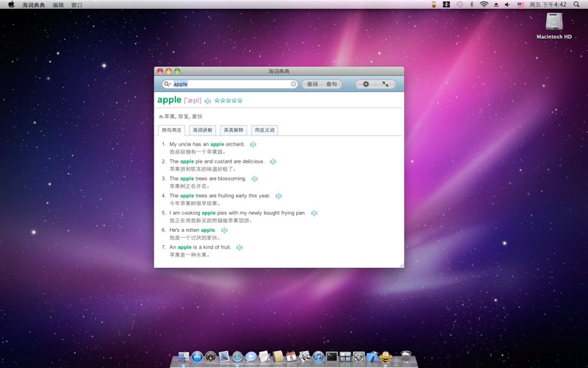The height and width of the screenshot is (368, 588).
Task: Open the Trash from the Dock
Action: (406, 357)
